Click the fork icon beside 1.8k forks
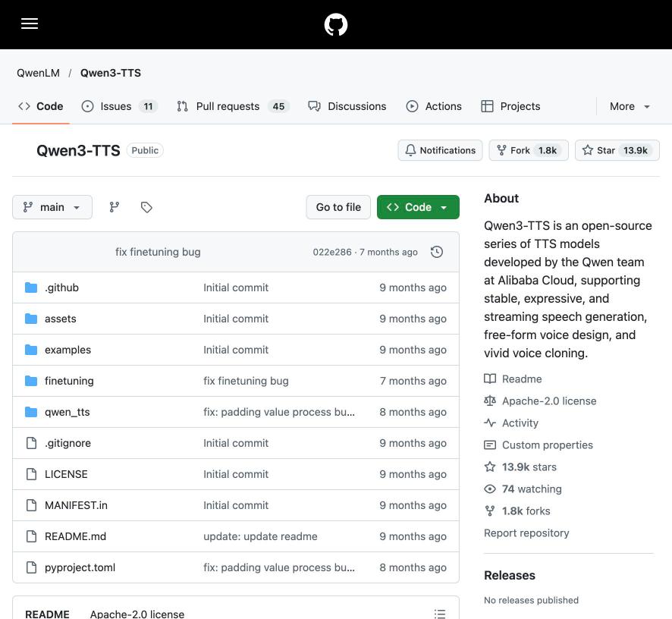Viewport: 672px width, 619px height. 490,511
